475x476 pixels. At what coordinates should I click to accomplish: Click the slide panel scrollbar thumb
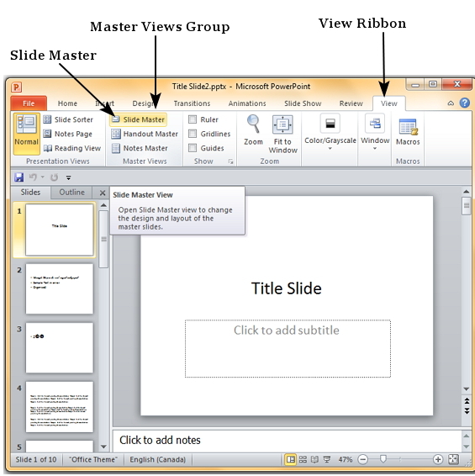click(103, 240)
